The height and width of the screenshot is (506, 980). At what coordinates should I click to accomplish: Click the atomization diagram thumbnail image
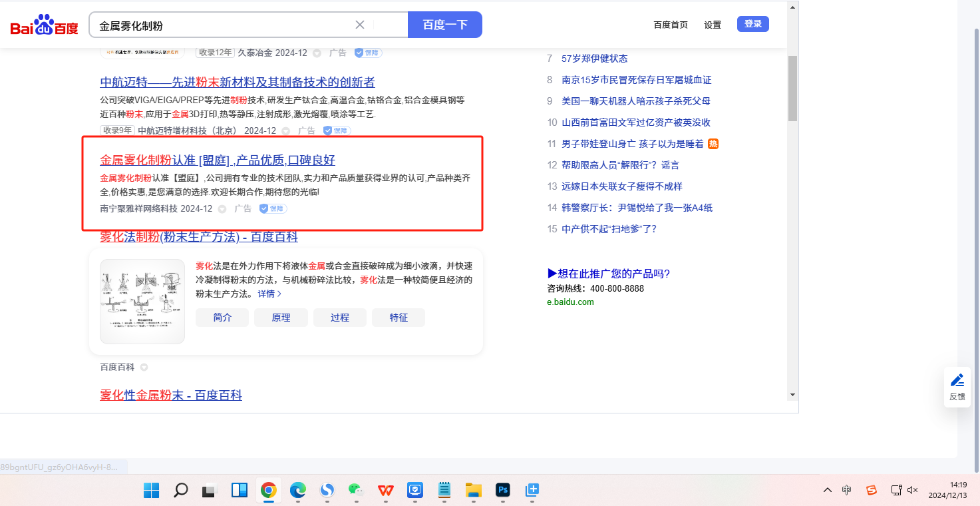click(x=142, y=301)
